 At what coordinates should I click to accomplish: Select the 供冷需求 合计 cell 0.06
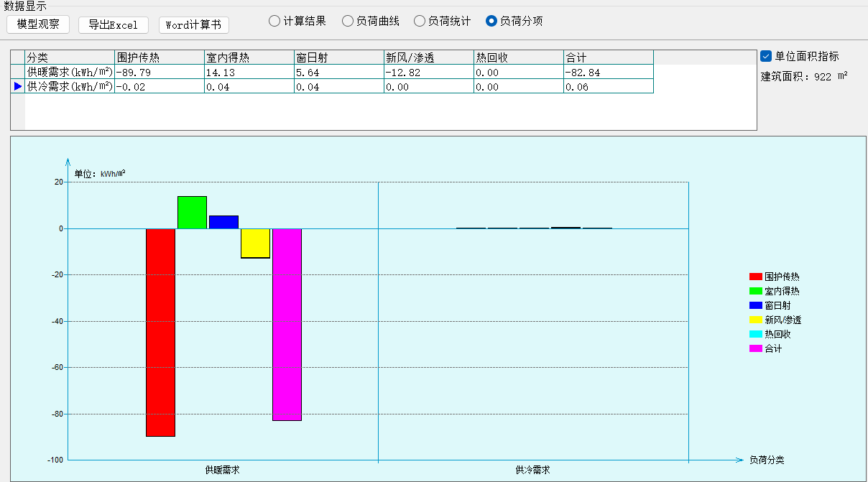608,86
